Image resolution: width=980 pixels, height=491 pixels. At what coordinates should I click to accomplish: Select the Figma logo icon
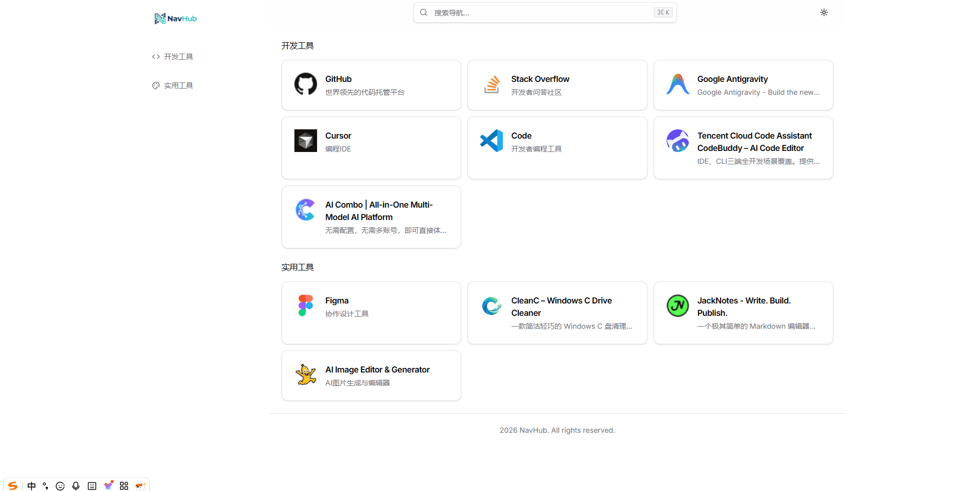305,305
